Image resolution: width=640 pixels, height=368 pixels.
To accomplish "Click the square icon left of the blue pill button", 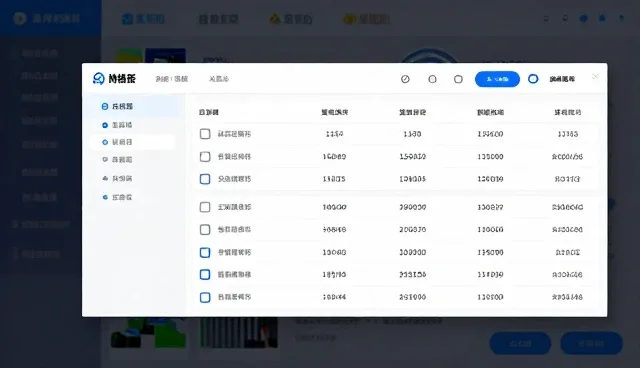I will click(458, 79).
